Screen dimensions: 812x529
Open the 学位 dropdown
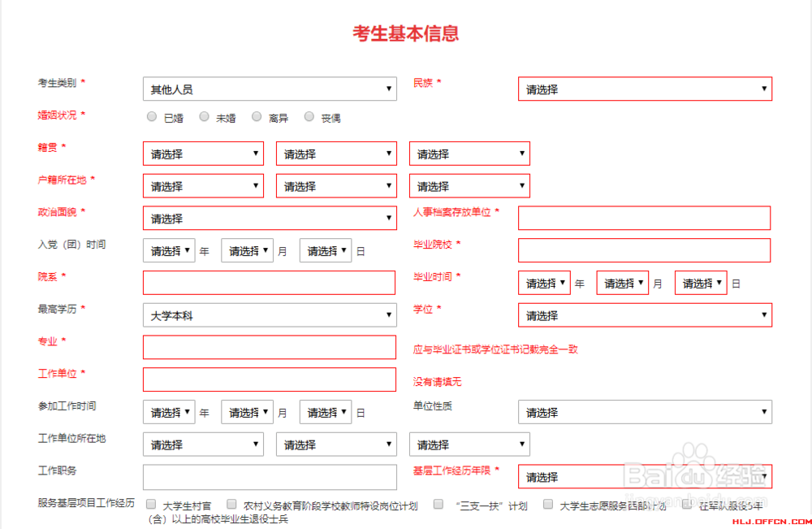coord(645,314)
